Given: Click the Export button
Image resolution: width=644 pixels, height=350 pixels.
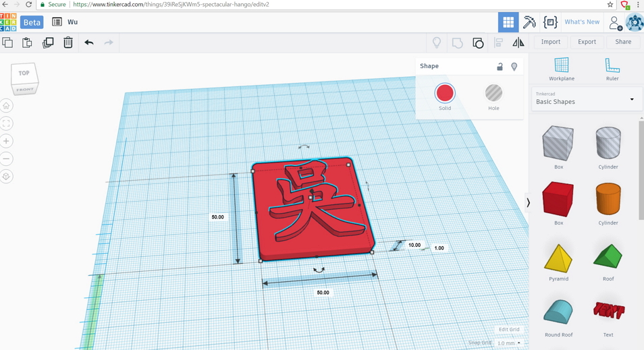Looking at the screenshot, I should click(587, 42).
